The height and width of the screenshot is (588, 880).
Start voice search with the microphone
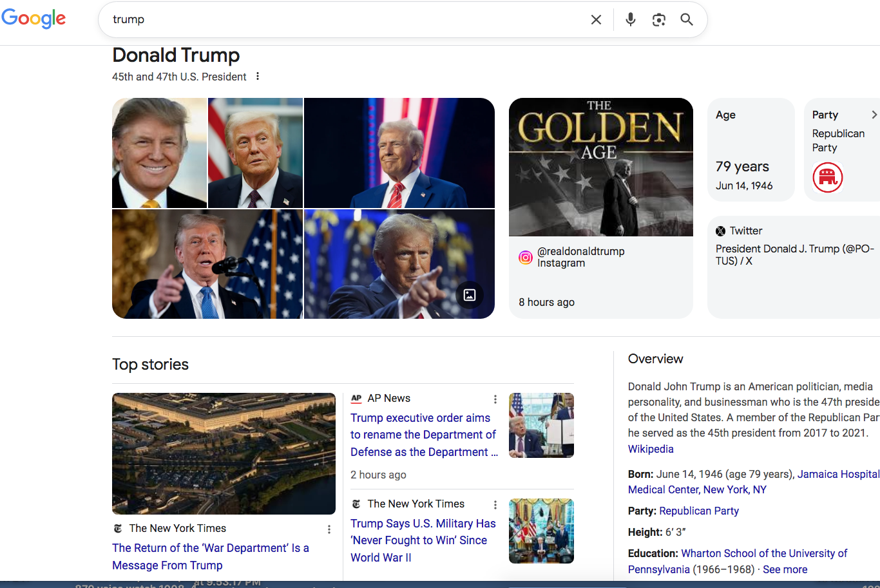[631, 20]
